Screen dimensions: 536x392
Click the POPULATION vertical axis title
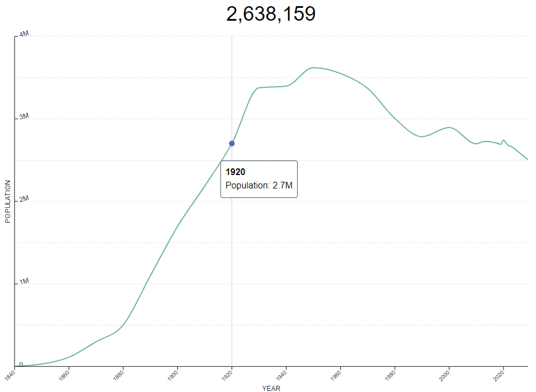click(x=7, y=202)
